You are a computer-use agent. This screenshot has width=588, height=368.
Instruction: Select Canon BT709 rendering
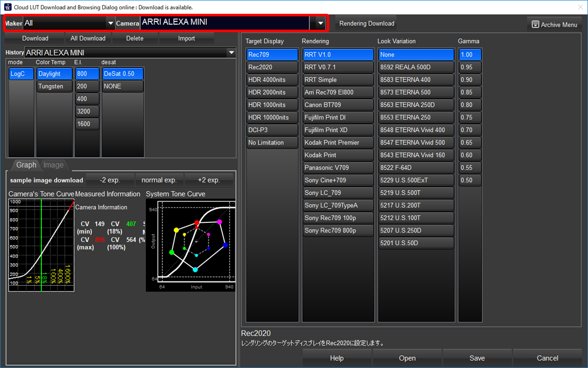coord(338,105)
